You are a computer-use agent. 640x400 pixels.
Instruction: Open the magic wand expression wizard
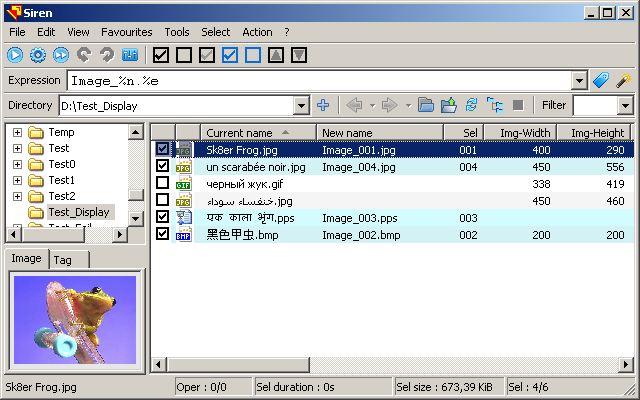623,80
